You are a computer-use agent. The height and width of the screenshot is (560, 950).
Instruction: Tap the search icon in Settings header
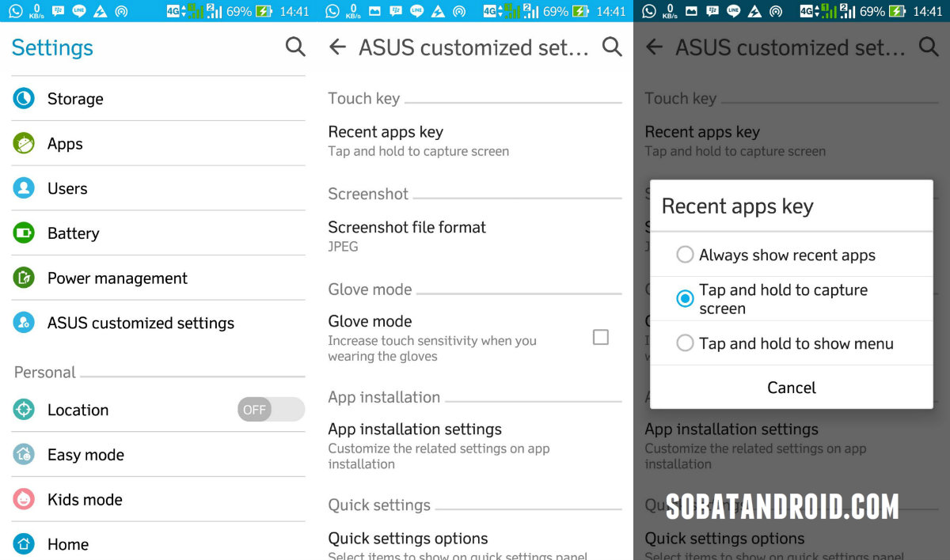[x=295, y=47]
